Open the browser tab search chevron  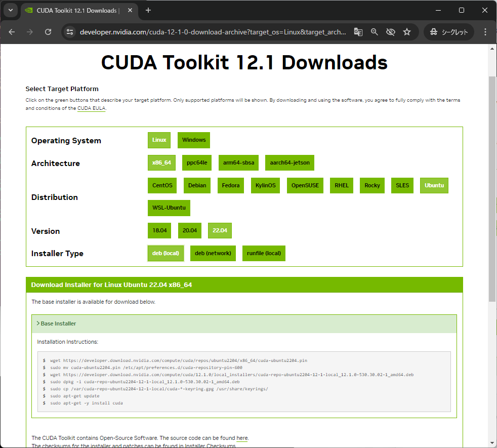10,10
